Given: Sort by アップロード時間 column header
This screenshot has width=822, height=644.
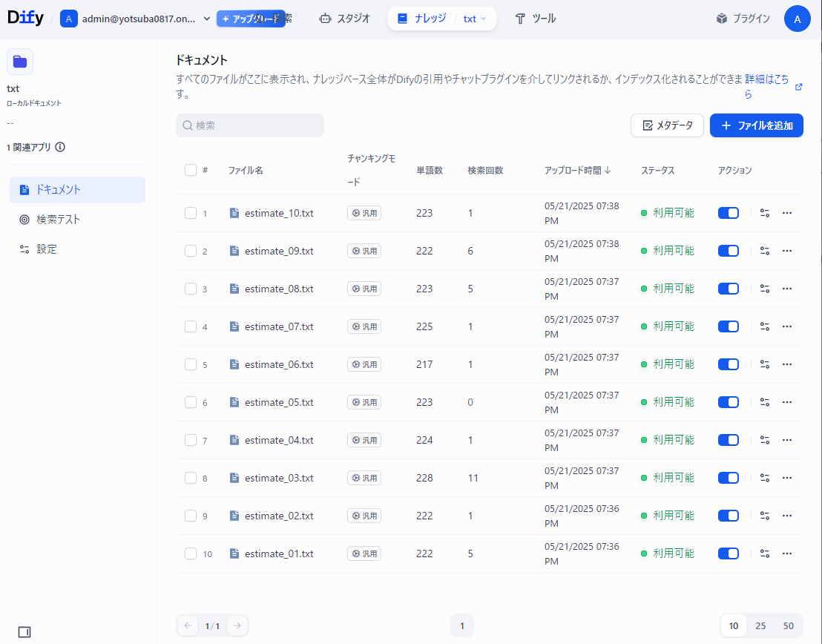Looking at the screenshot, I should coord(577,170).
